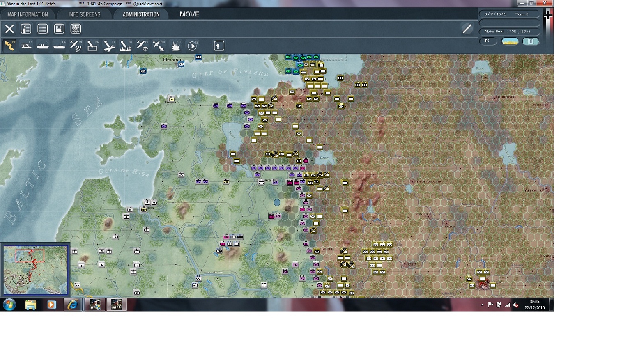This screenshot has width=644, height=362.
Task: Click the clear weather indicator
Action: pyautogui.click(x=510, y=41)
